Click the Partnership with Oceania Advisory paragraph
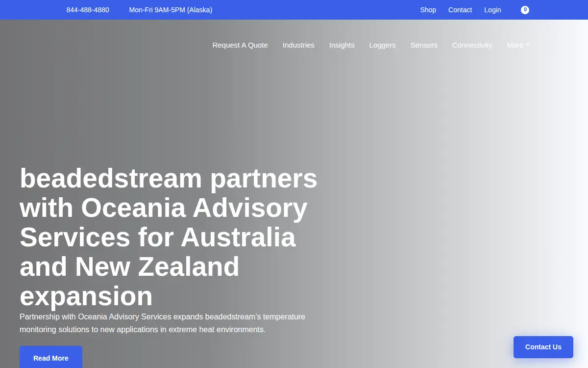Screen dimensions: 588x368 [163, 323]
